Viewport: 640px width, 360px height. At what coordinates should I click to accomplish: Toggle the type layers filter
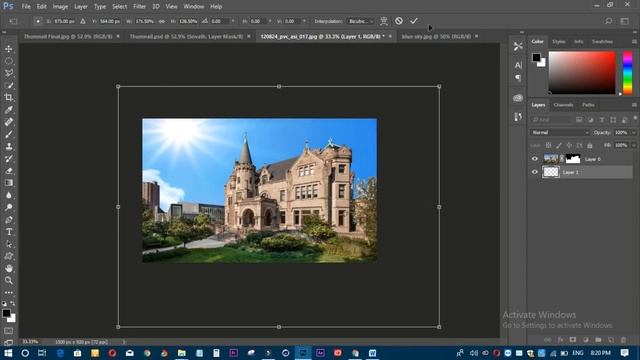click(602, 120)
